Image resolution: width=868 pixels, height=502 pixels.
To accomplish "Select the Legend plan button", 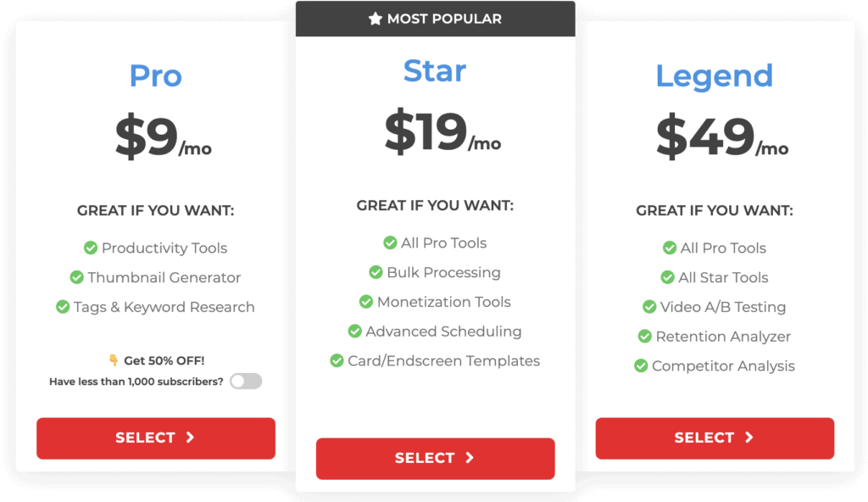I will [x=715, y=438].
